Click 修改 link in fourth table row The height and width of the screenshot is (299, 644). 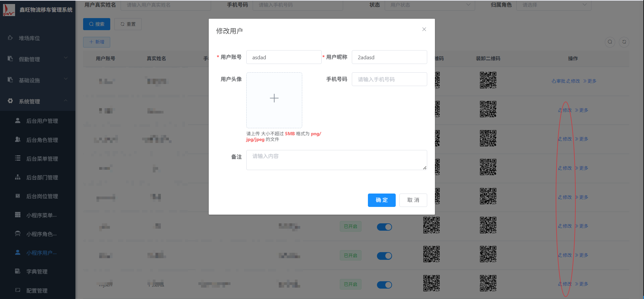click(x=565, y=168)
